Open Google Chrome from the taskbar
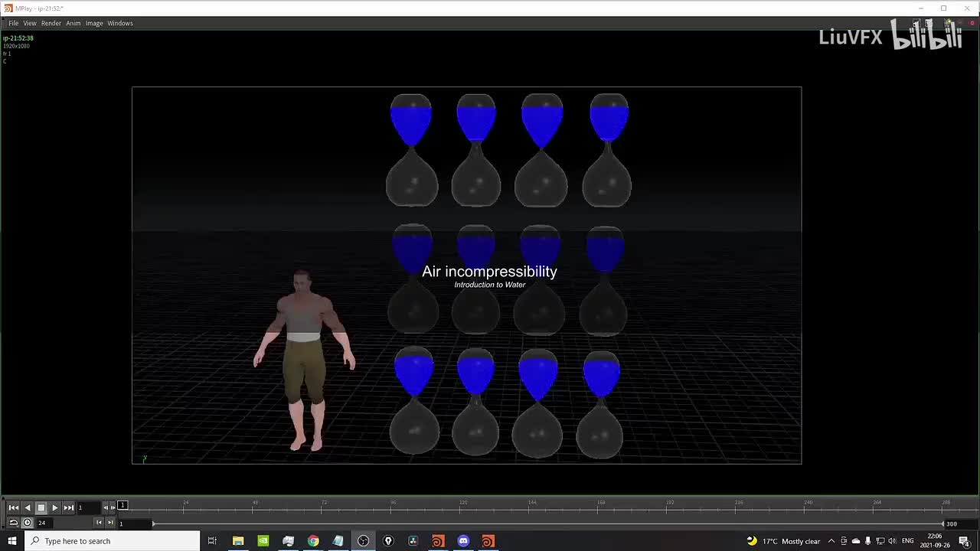Viewport: 980px width, 551px height. pyautogui.click(x=313, y=541)
